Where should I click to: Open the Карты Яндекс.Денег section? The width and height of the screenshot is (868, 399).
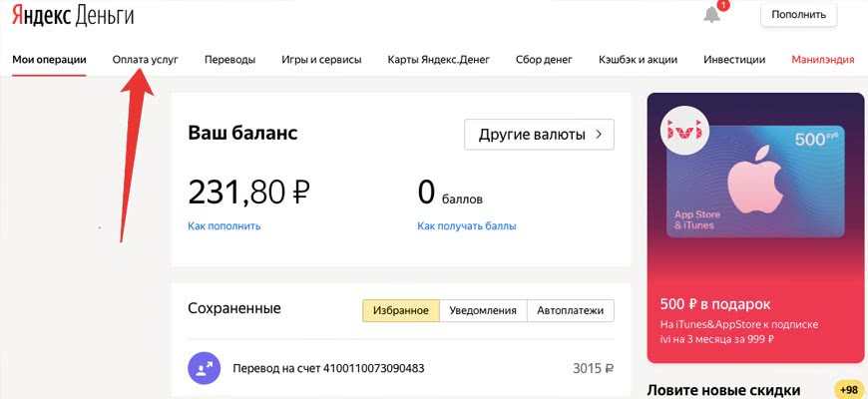pyautogui.click(x=439, y=59)
